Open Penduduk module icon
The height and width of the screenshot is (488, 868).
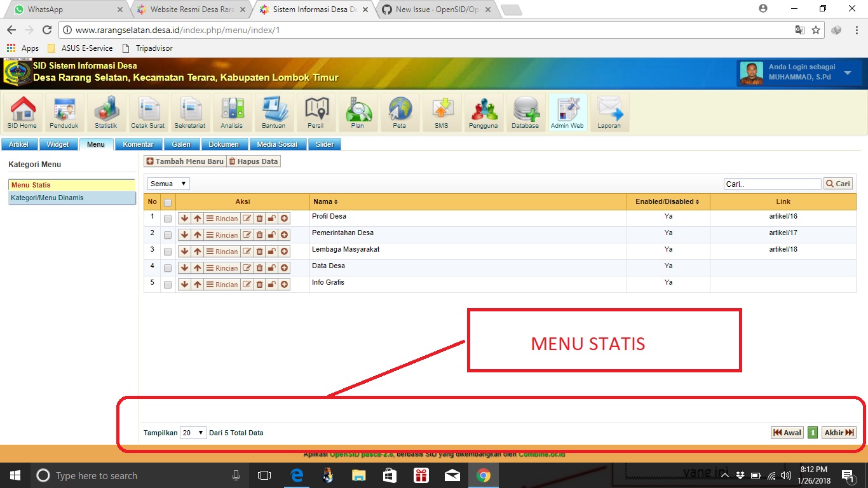(64, 112)
